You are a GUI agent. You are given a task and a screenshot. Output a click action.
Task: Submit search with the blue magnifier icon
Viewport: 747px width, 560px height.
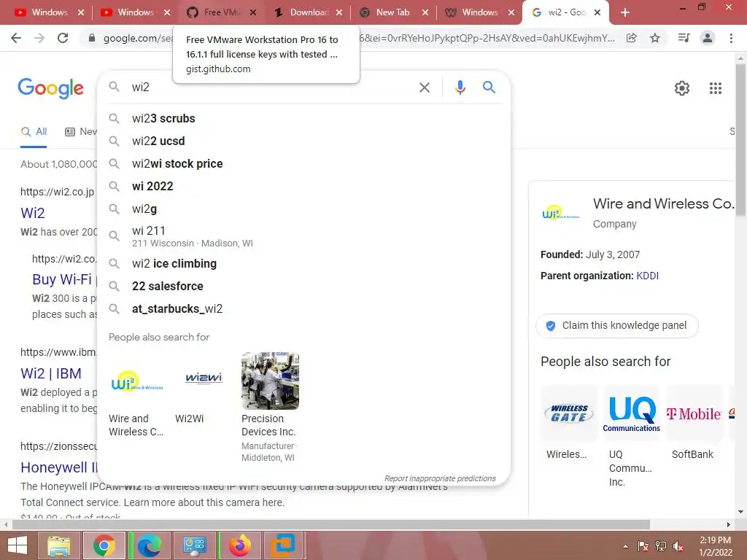click(489, 87)
